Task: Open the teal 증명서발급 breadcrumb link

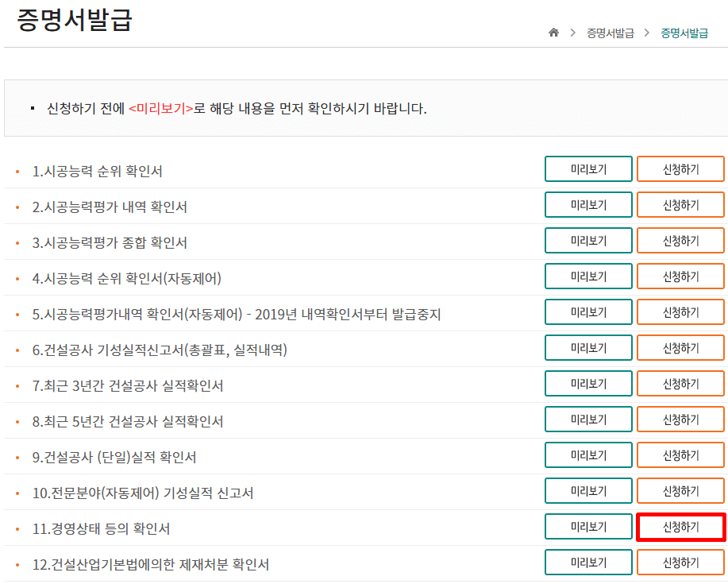Action: (684, 33)
